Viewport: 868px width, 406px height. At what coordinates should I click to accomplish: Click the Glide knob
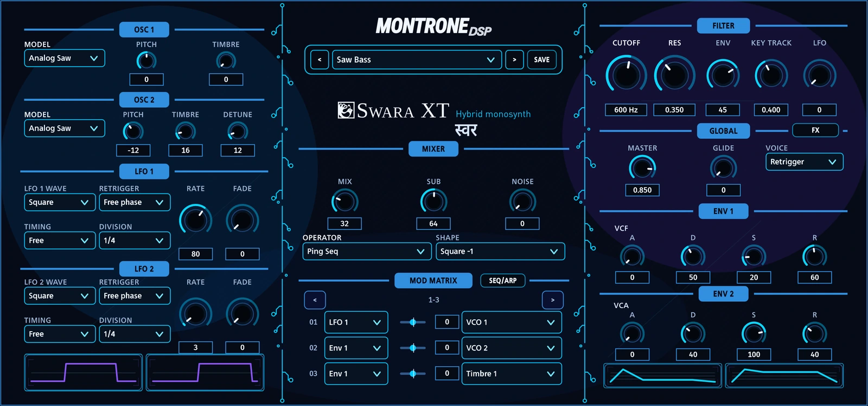[723, 168]
